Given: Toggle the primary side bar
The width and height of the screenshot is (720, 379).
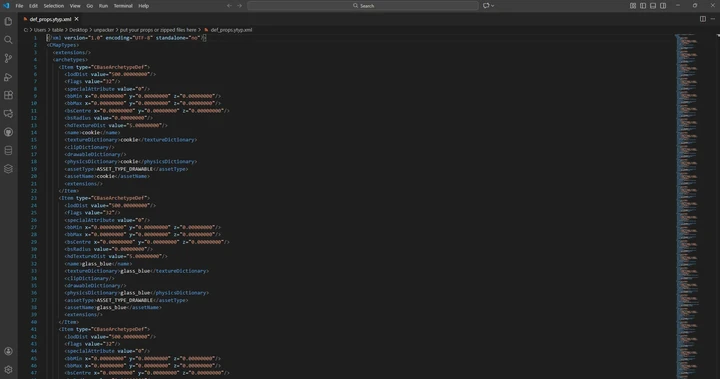Looking at the screenshot, I should click(643, 6).
